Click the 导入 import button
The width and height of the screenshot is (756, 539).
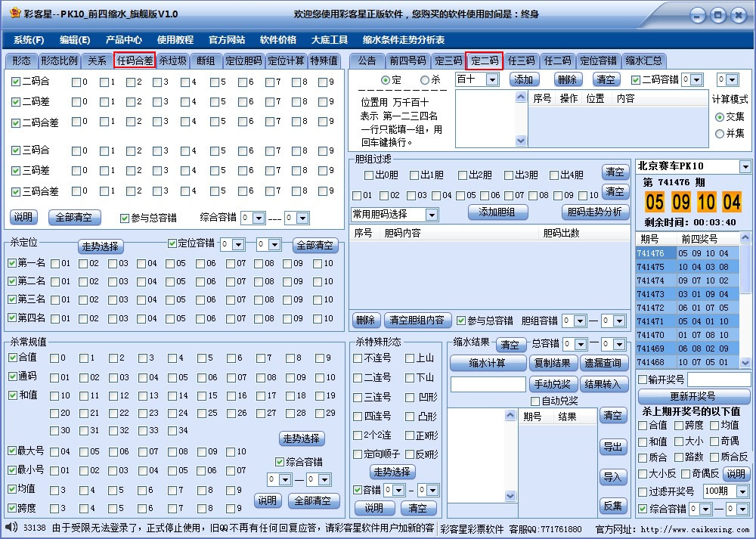(x=613, y=475)
